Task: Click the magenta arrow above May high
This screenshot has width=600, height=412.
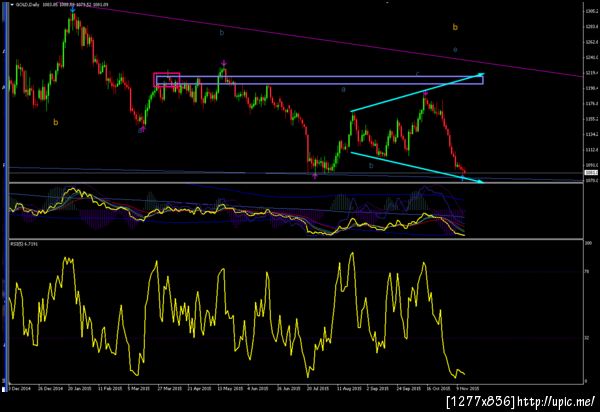Action: tap(224, 63)
